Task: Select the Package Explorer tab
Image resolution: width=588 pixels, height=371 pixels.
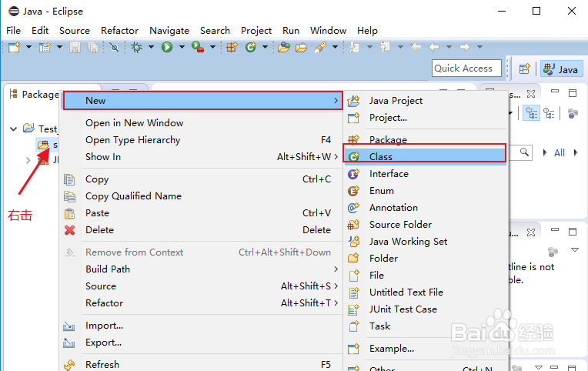Action: click(35, 94)
